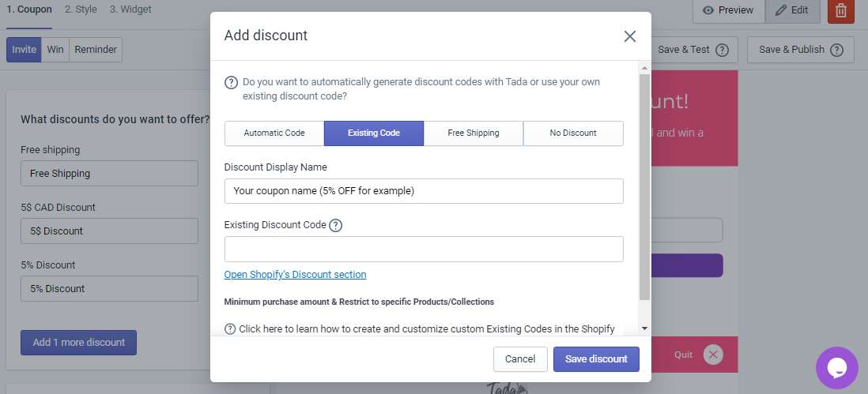Click the dialog scrollbar down arrow
The image size is (868, 394).
pos(644,328)
